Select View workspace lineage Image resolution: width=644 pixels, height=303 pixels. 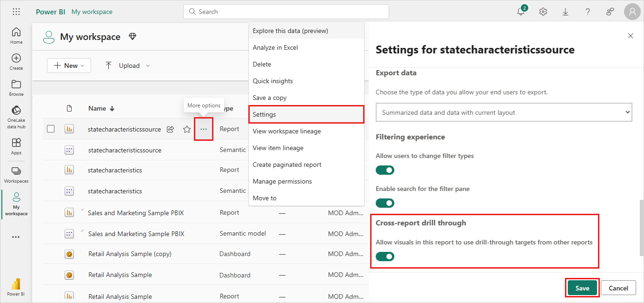pos(306,131)
